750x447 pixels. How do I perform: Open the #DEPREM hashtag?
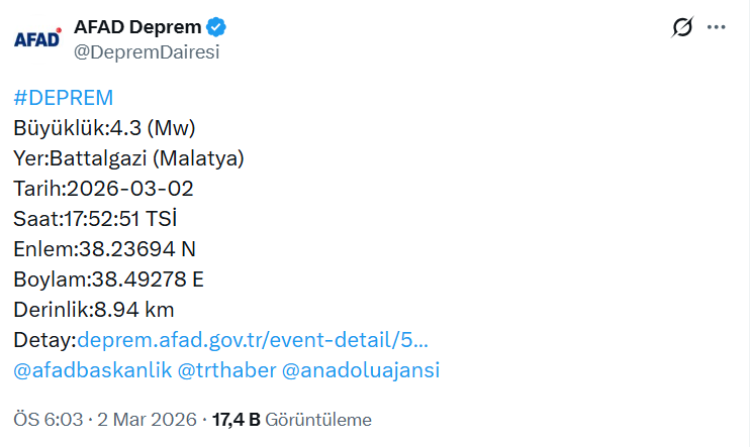[63, 98]
